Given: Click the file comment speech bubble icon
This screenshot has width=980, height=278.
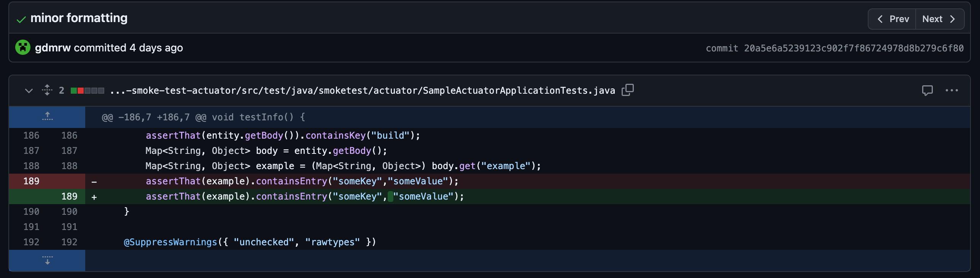Looking at the screenshot, I should coord(927,91).
